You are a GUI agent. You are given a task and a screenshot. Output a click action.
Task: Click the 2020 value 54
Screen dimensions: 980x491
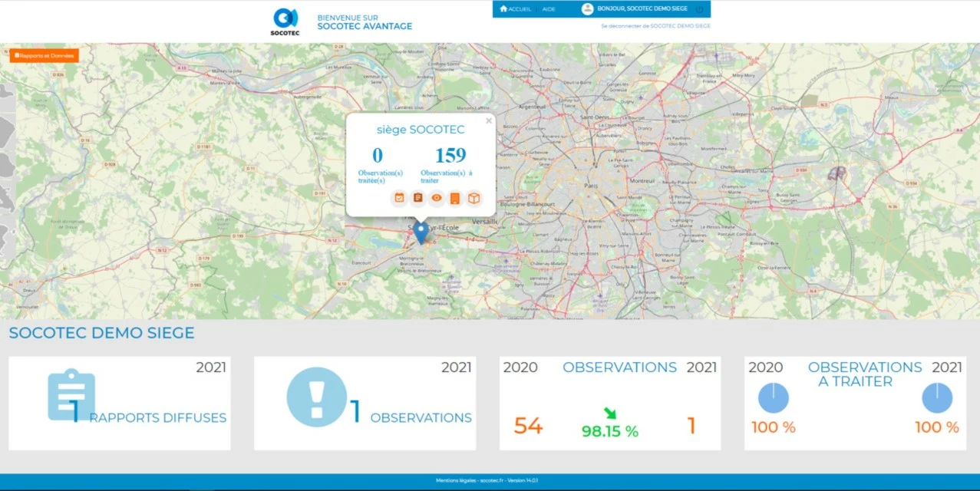click(x=528, y=426)
